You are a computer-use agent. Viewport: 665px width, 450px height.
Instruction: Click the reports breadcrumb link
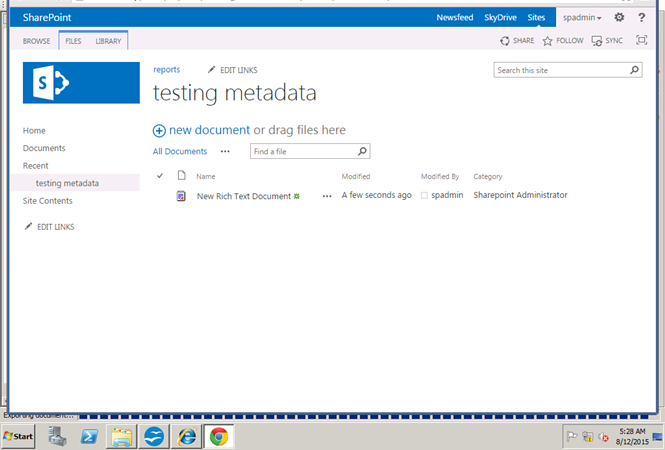[167, 70]
